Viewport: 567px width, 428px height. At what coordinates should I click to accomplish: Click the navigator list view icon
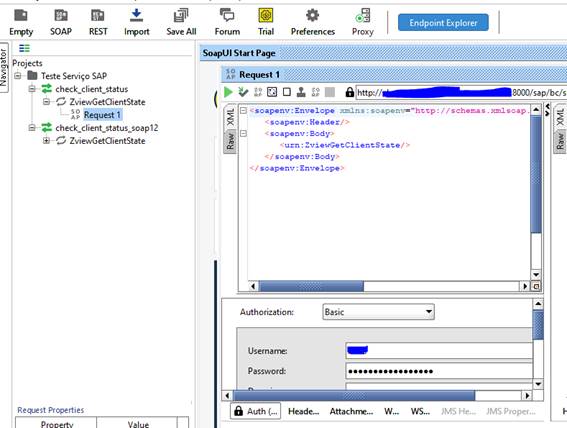point(24,48)
